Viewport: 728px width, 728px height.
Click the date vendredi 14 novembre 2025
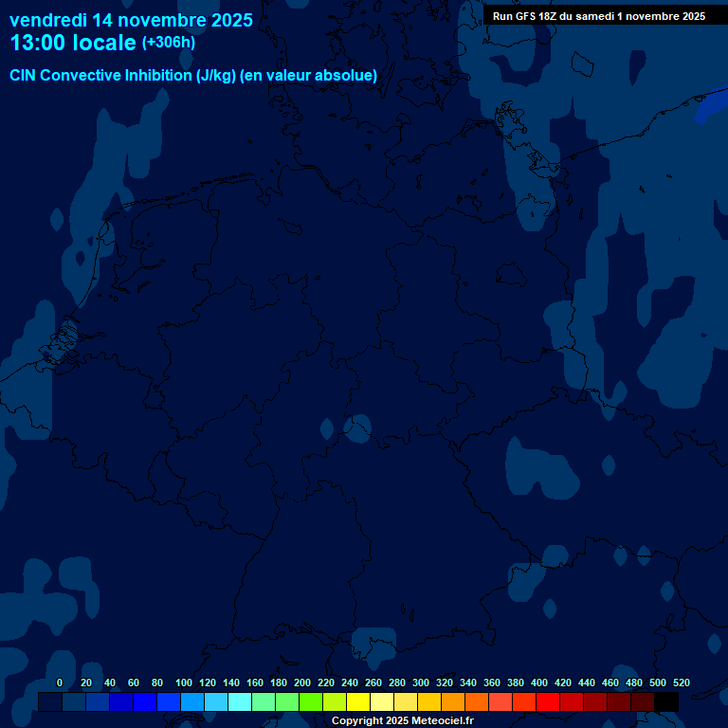coord(131,20)
